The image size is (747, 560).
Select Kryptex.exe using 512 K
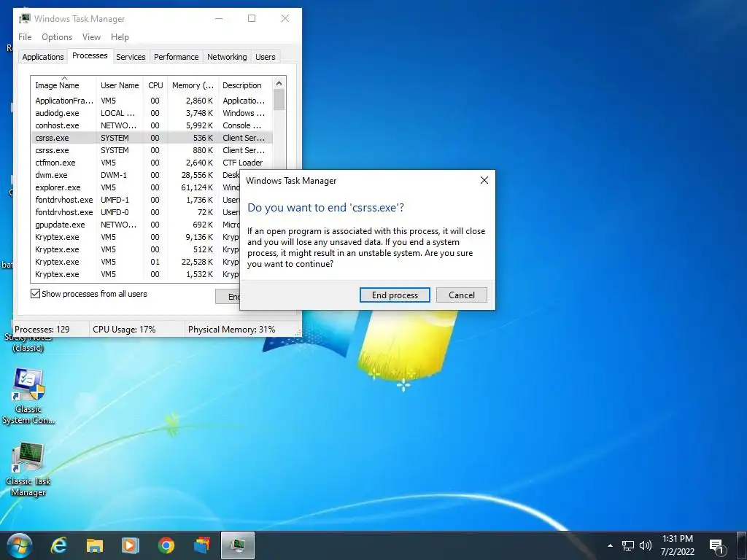(x=136, y=249)
